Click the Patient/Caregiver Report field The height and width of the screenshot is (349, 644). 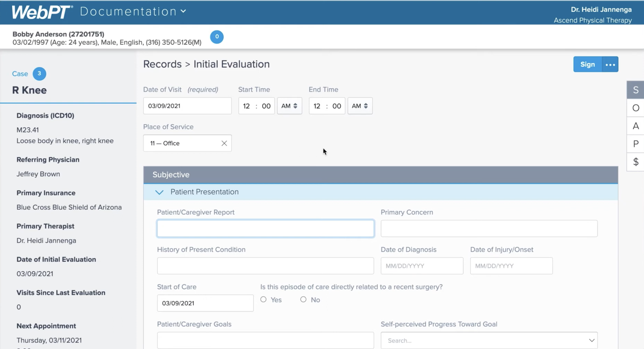pos(265,228)
